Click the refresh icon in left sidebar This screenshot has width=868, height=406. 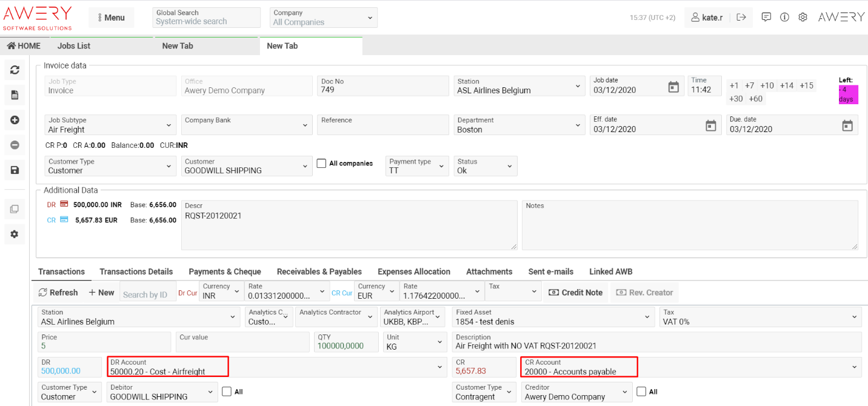15,70
